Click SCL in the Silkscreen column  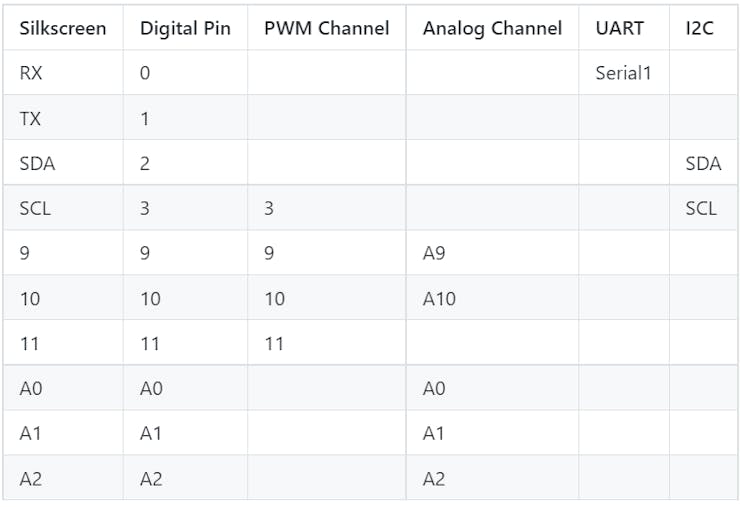(x=36, y=208)
